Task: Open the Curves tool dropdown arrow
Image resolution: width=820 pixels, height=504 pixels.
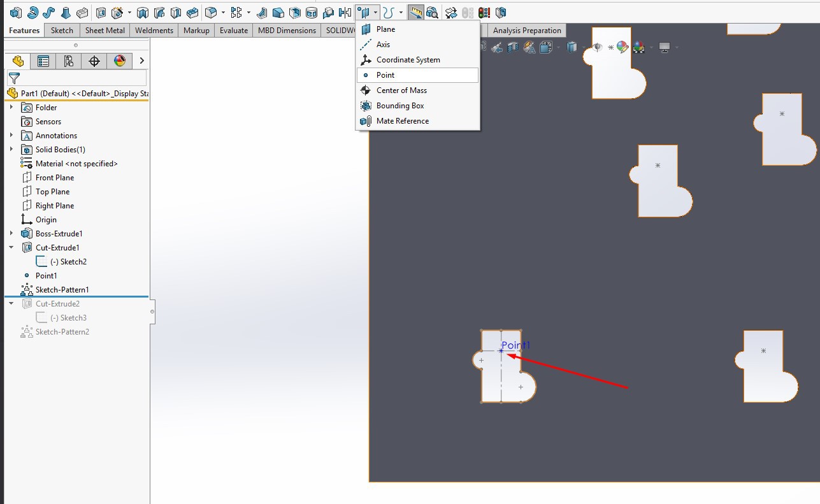Action: click(401, 12)
